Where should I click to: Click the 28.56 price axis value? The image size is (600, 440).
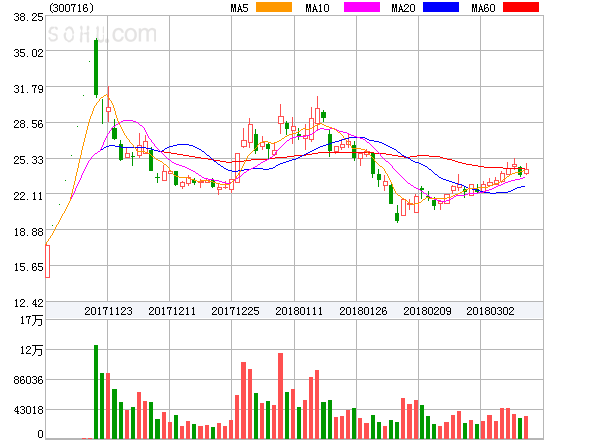pyautogui.click(x=28, y=124)
